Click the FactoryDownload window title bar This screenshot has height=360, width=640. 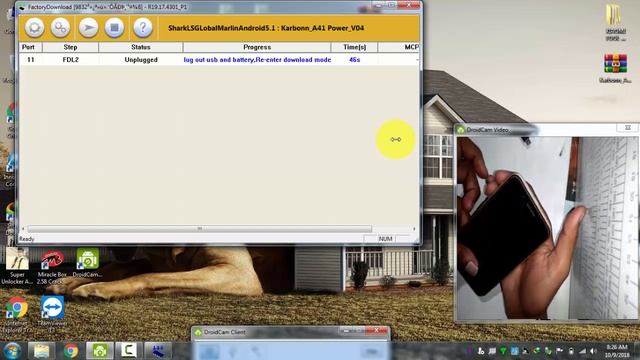[196, 7]
